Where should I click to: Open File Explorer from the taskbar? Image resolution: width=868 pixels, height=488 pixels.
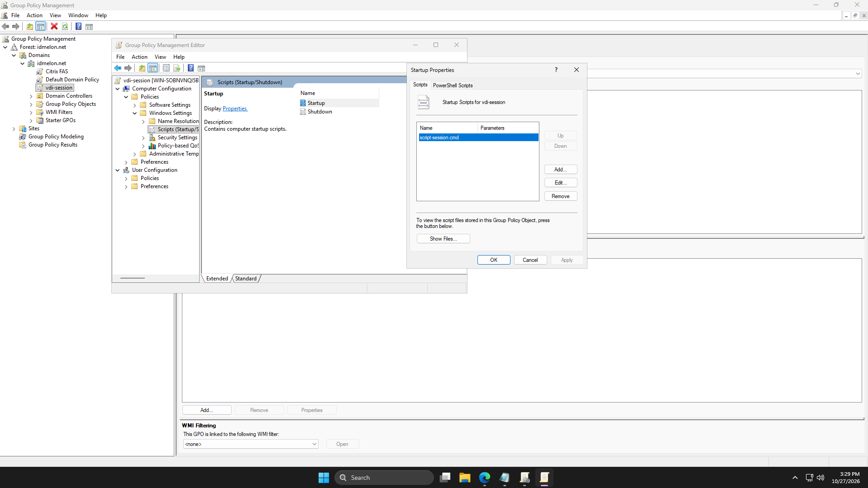point(465,478)
